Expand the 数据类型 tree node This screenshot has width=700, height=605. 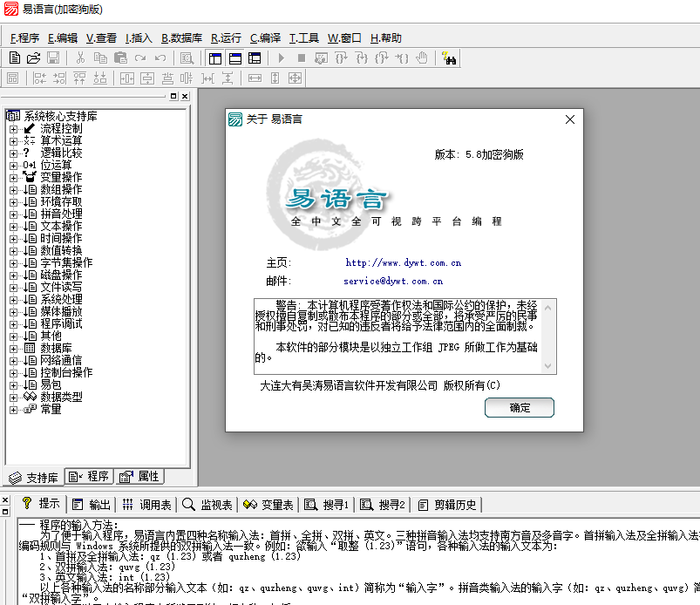coord(13,398)
